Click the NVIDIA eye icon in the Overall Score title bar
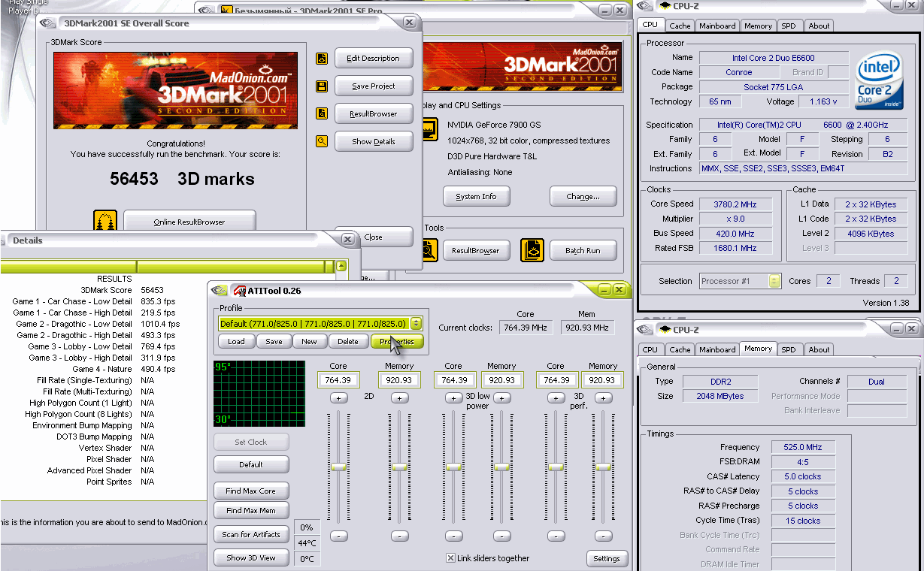 pos(47,23)
